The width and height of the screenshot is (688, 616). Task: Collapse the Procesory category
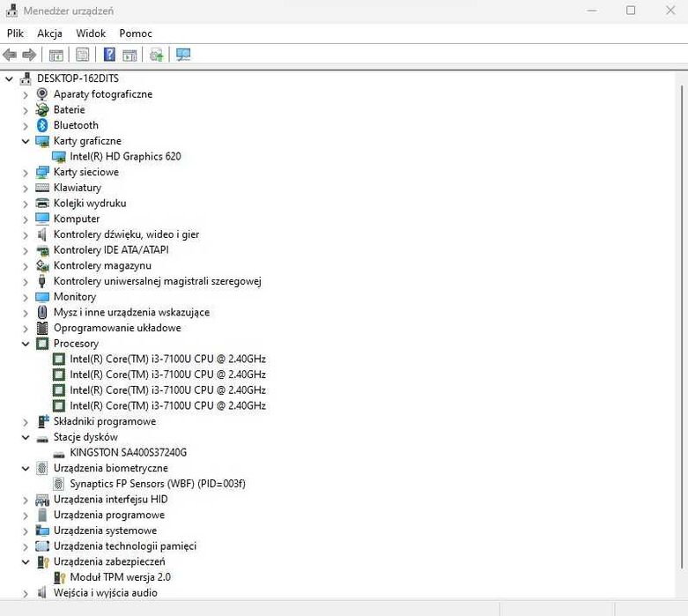(x=26, y=344)
